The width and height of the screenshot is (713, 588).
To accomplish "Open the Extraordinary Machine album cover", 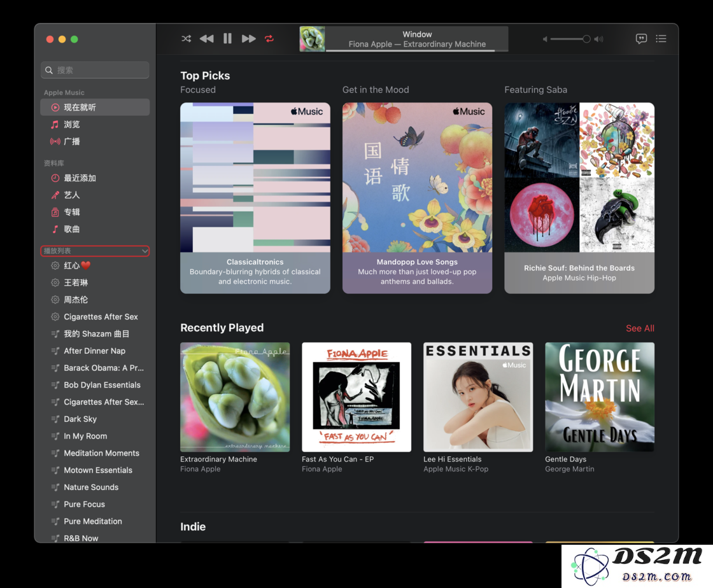I will coord(235,397).
